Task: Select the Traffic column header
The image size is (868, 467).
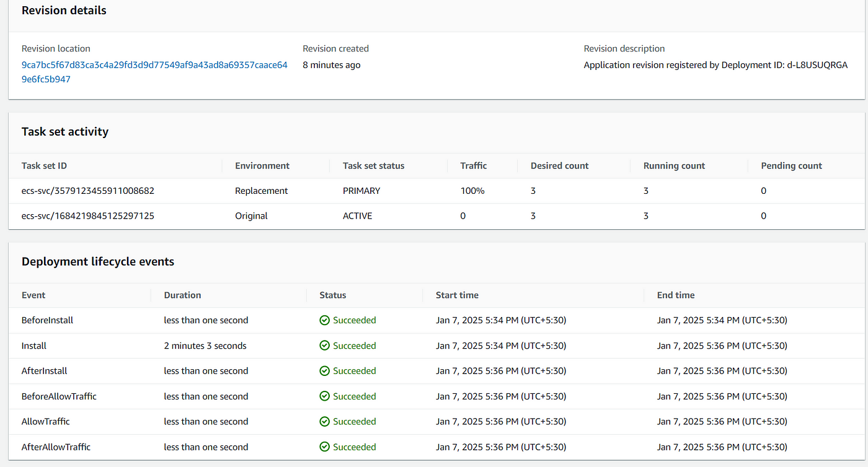Action: [474, 165]
